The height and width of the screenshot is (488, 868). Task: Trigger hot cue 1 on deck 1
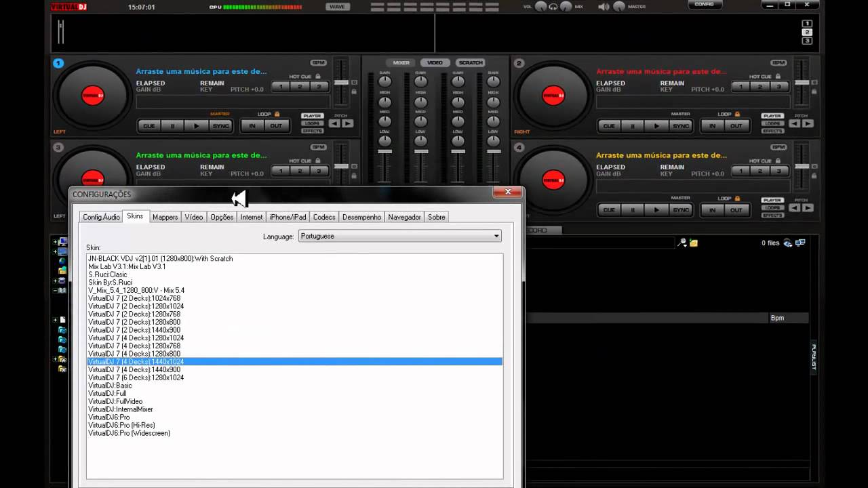click(281, 87)
